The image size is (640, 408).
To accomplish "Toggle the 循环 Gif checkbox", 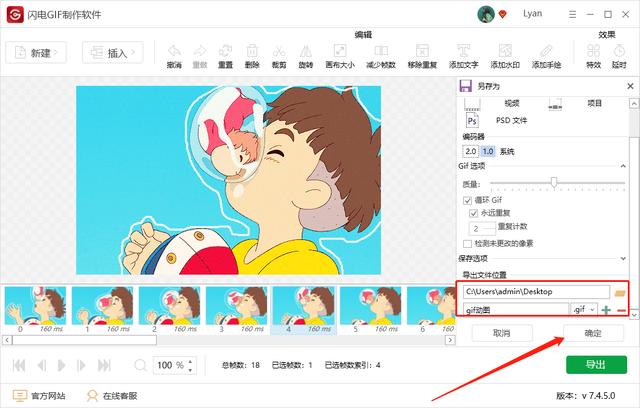I will point(467,200).
